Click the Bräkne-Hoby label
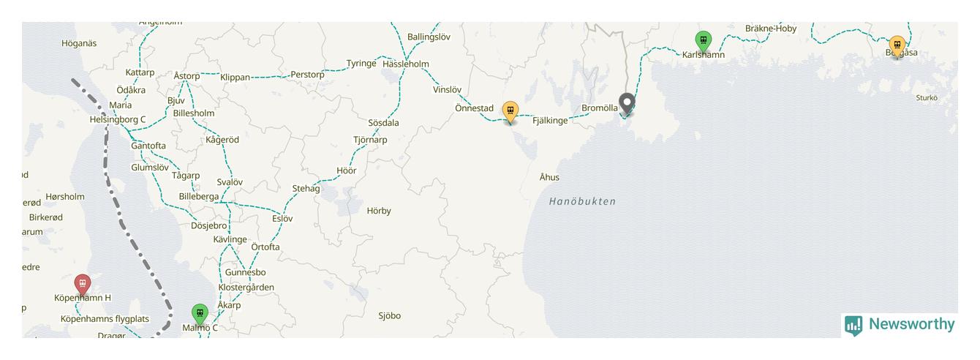980x360 pixels. coord(771,29)
